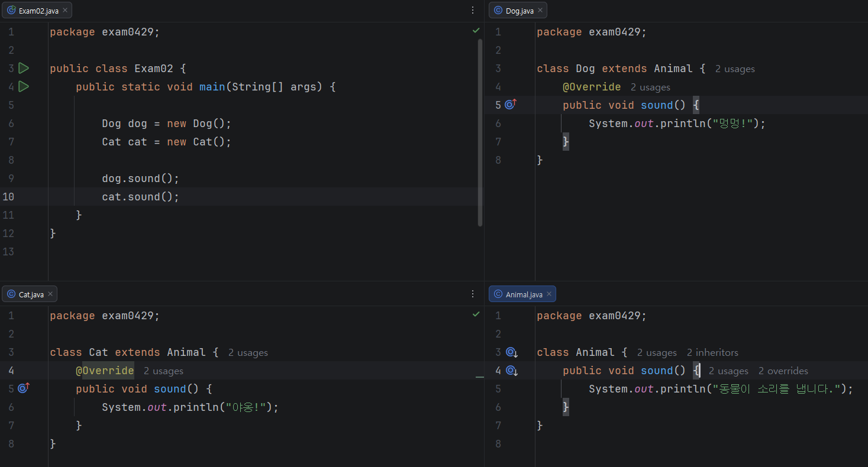Open tab options menu in Exam02.java pane
This screenshot has width=868, height=467.
coord(473,10)
